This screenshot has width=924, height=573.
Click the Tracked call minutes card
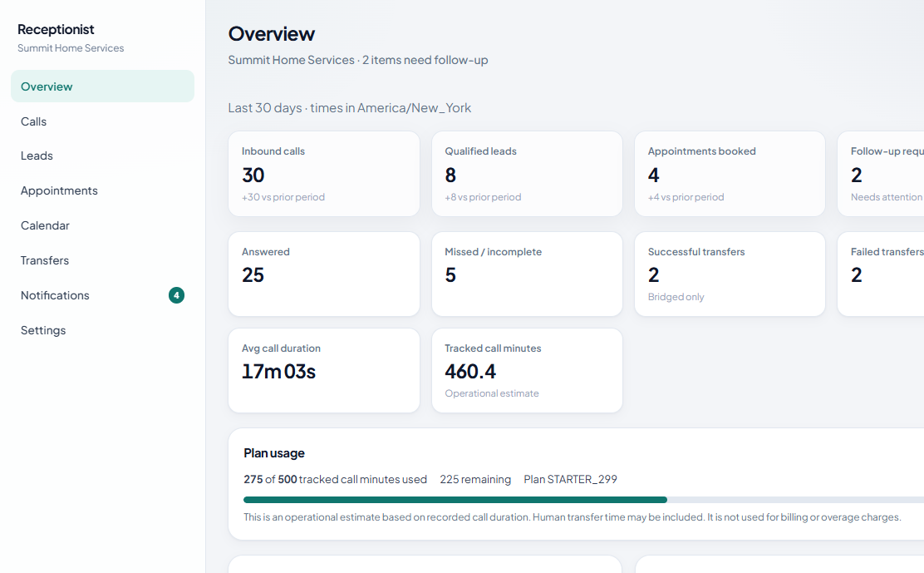[x=527, y=371]
